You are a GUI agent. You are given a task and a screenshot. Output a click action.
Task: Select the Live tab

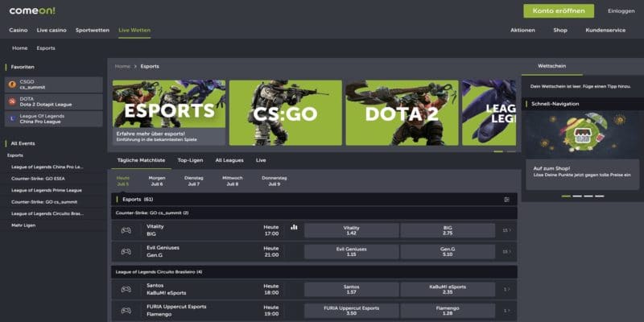click(x=261, y=160)
